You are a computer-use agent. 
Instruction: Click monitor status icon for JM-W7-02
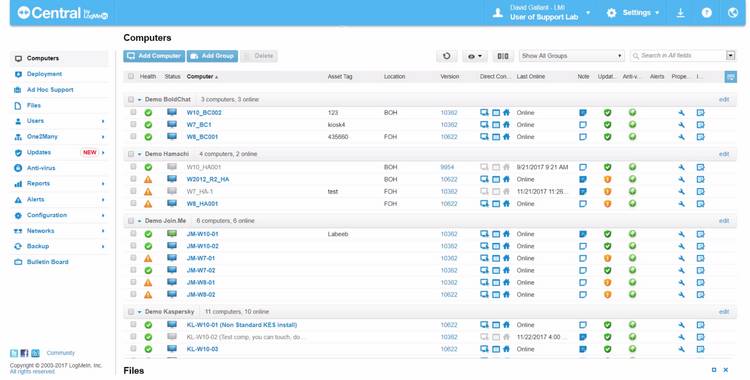172,270
